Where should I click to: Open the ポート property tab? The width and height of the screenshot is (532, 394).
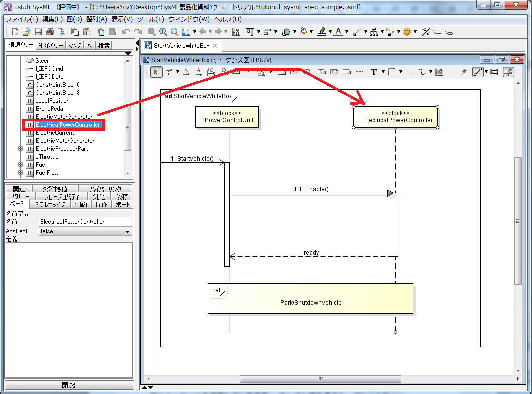tap(123, 204)
